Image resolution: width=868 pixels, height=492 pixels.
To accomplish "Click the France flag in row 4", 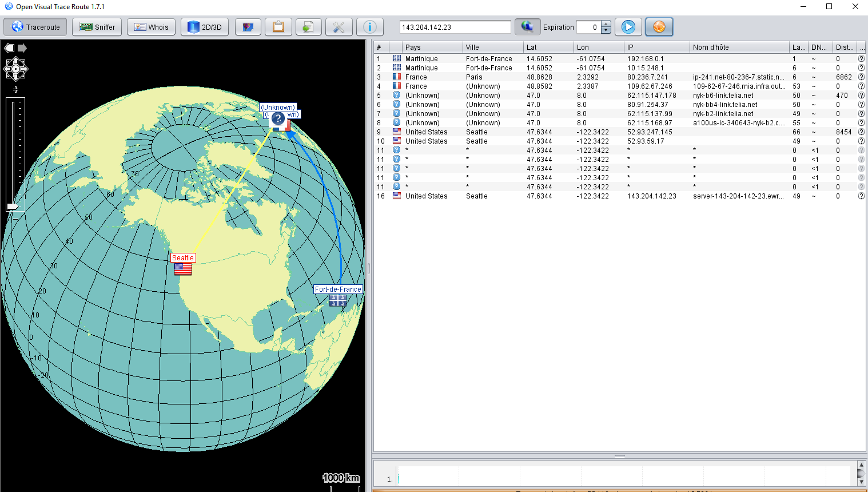I will pos(396,86).
